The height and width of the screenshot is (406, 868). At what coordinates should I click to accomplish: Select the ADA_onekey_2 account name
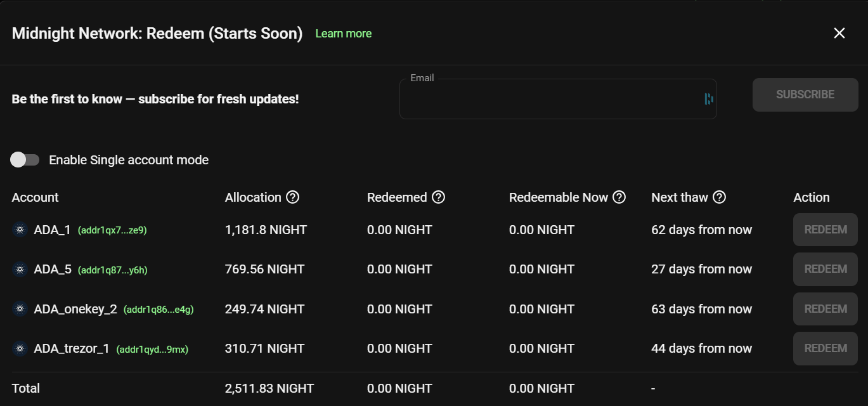coord(75,309)
